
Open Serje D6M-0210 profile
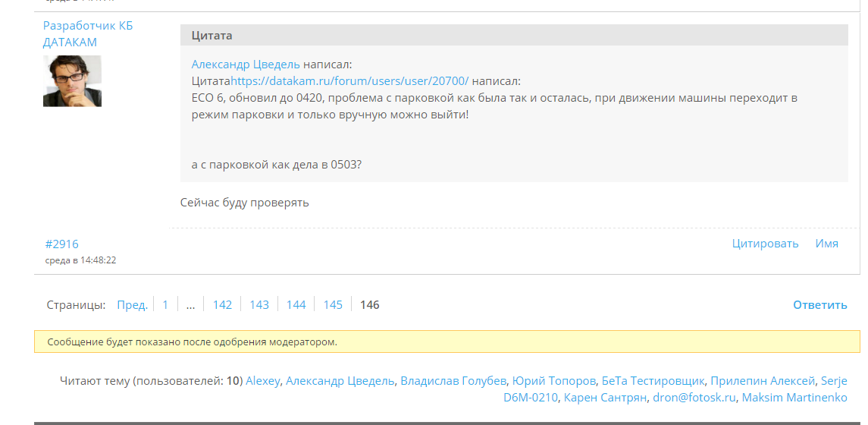(675, 389)
